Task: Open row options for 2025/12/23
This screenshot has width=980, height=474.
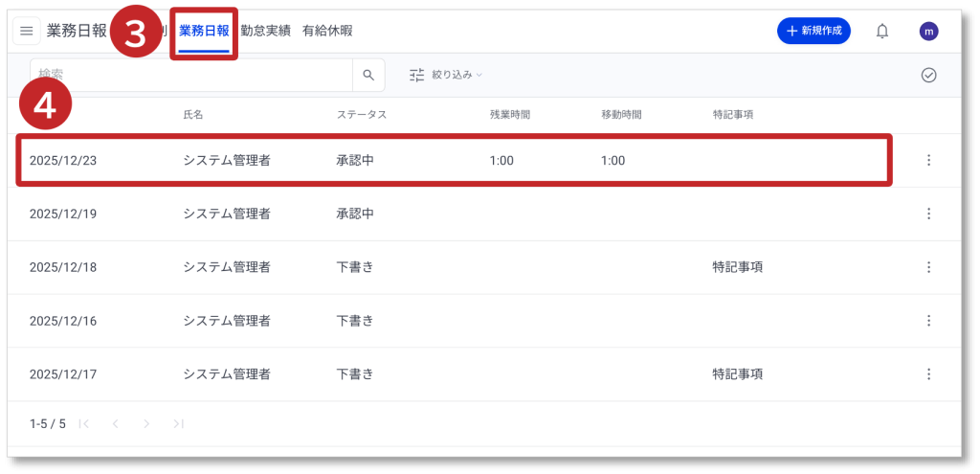Action: click(x=928, y=160)
